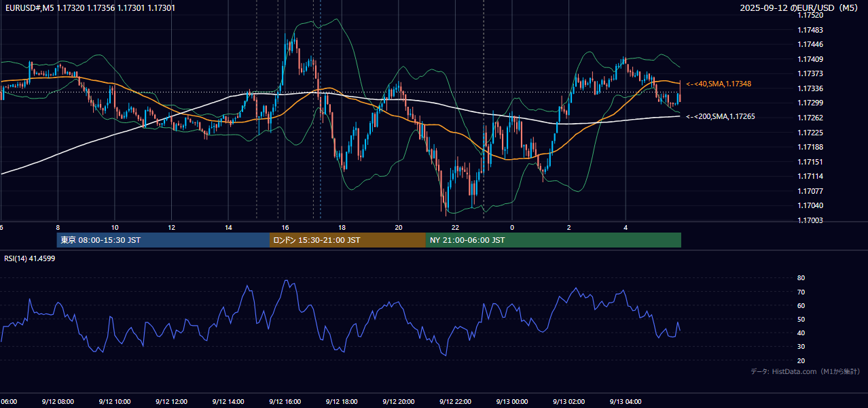Click hour label 22 on price chart axis

455,227
